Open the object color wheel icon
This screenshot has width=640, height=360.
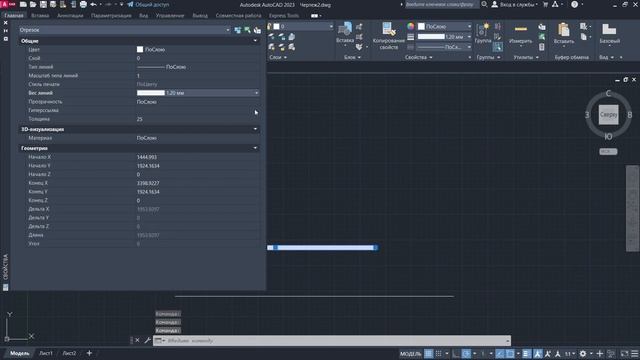411,26
